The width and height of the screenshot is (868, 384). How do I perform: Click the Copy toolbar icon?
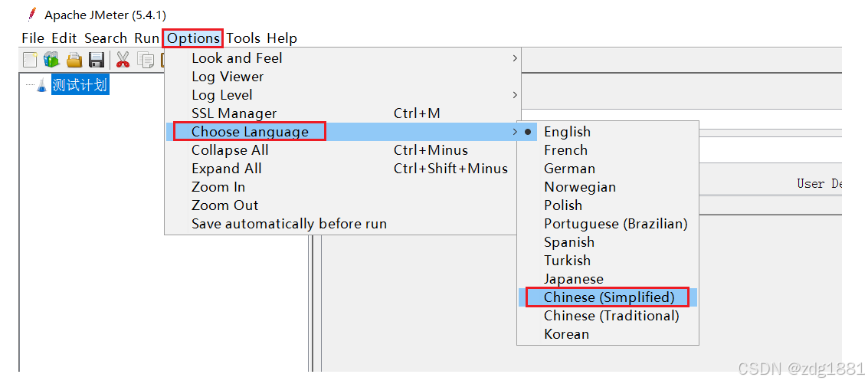(x=146, y=59)
